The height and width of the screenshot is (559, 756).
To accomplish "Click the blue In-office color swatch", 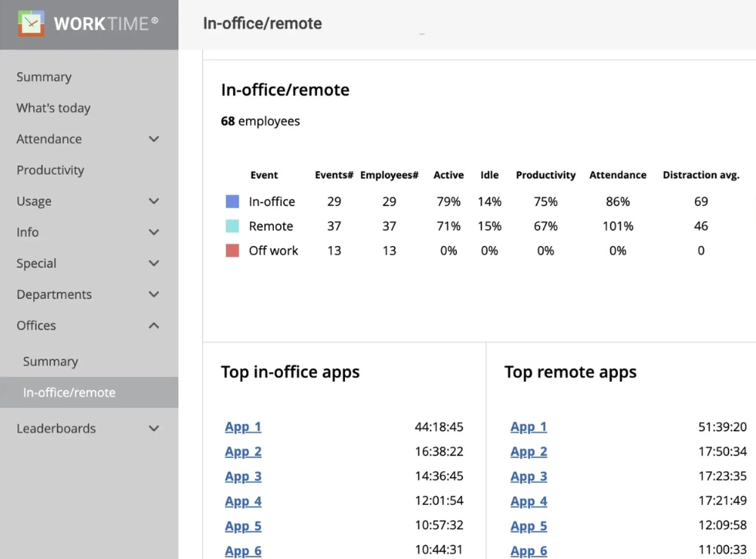I will point(232,201).
